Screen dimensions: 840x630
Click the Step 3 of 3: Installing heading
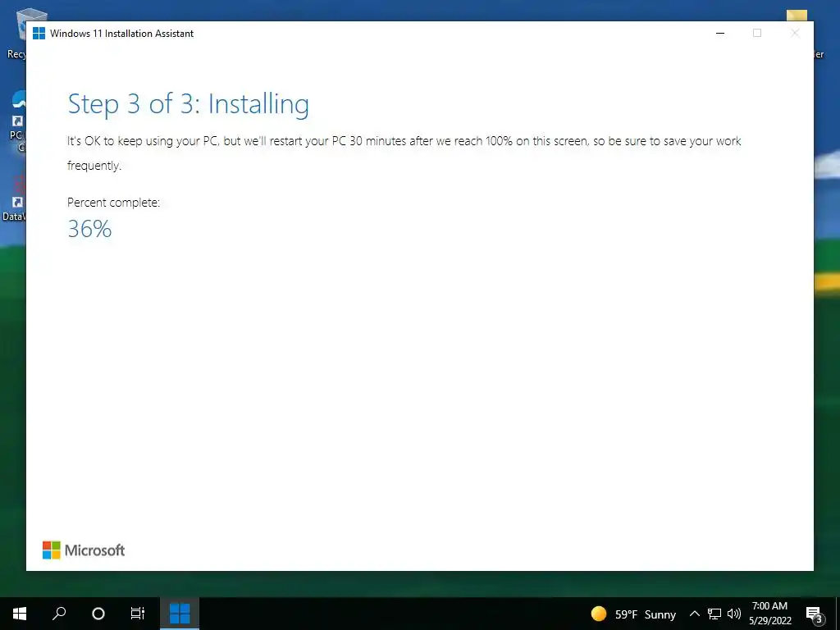click(188, 104)
